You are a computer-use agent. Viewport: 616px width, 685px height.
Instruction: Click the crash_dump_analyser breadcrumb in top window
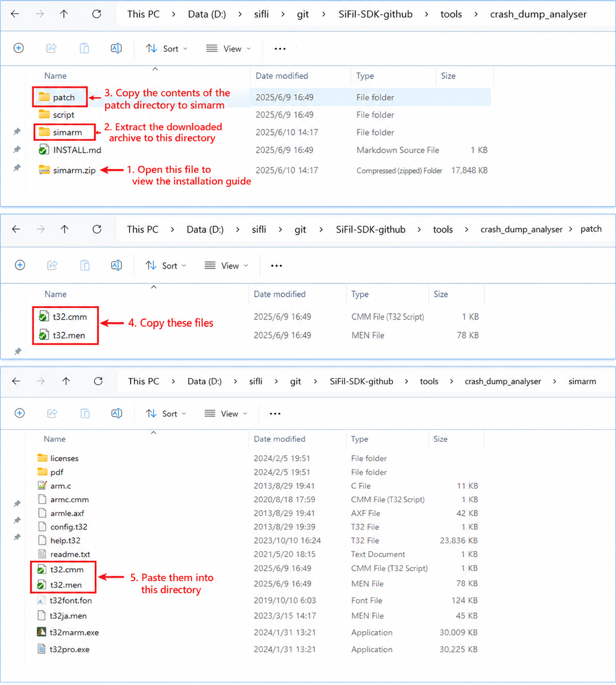[x=538, y=14]
